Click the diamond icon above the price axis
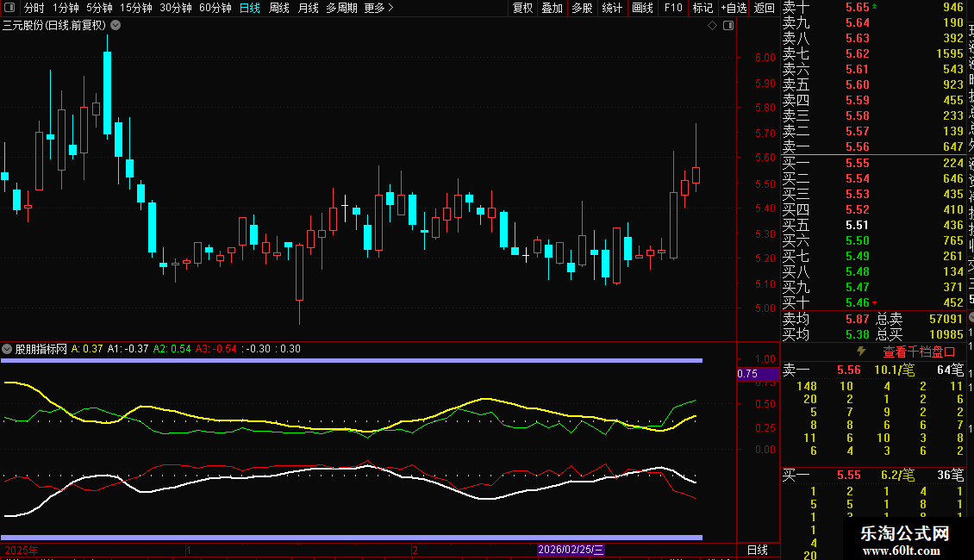 [713, 26]
